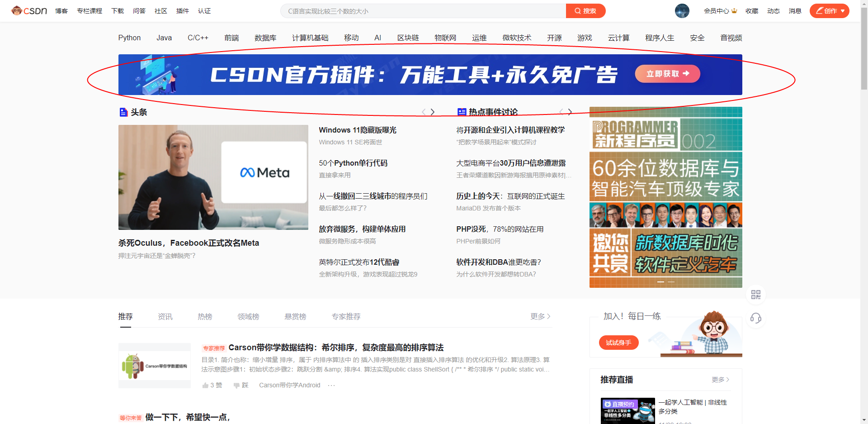The width and height of the screenshot is (868, 424).
Task: Open the 直播预约 live stream thumbnail
Action: [x=628, y=411]
